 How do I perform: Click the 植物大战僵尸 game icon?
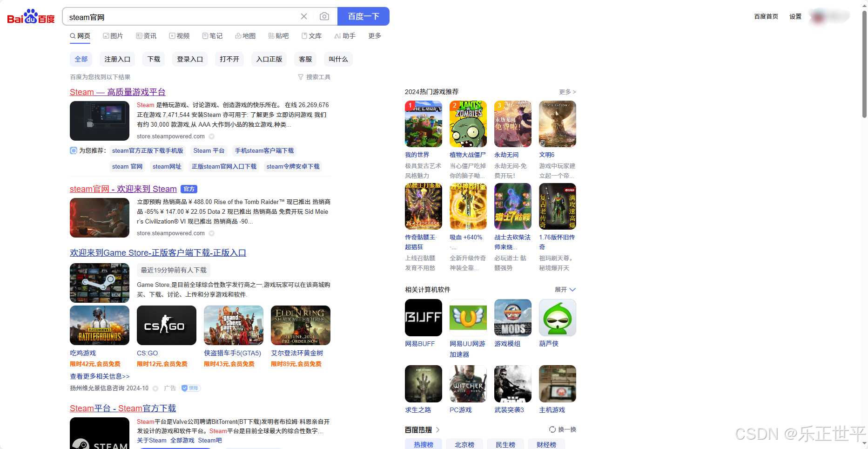click(x=468, y=124)
